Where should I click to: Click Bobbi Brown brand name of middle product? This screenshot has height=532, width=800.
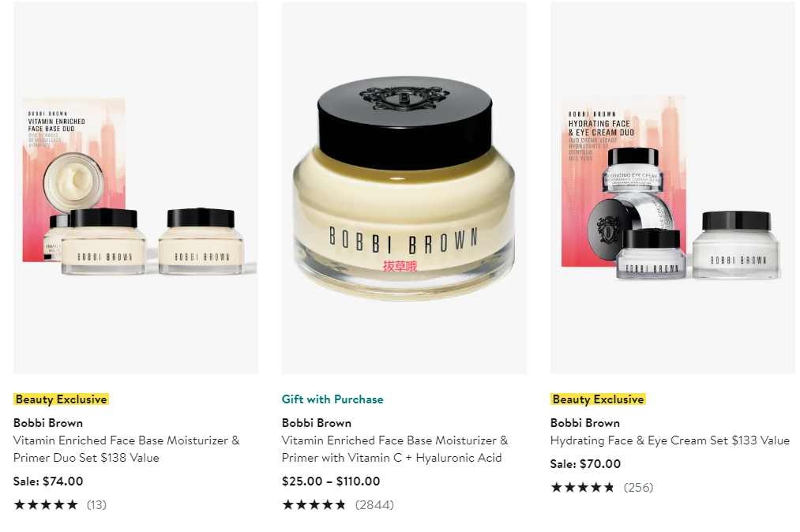[x=317, y=423]
